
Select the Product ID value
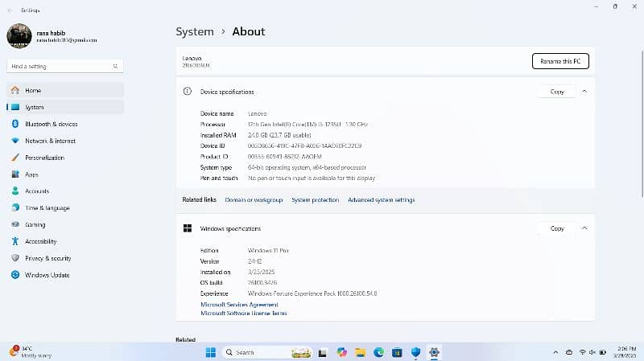point(285,156)
